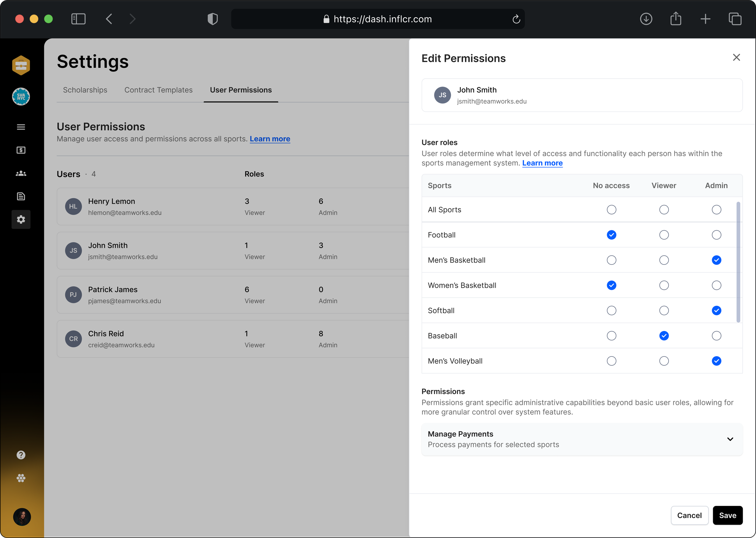Open the people group icon in sidebar

click(x=21, y=173)
